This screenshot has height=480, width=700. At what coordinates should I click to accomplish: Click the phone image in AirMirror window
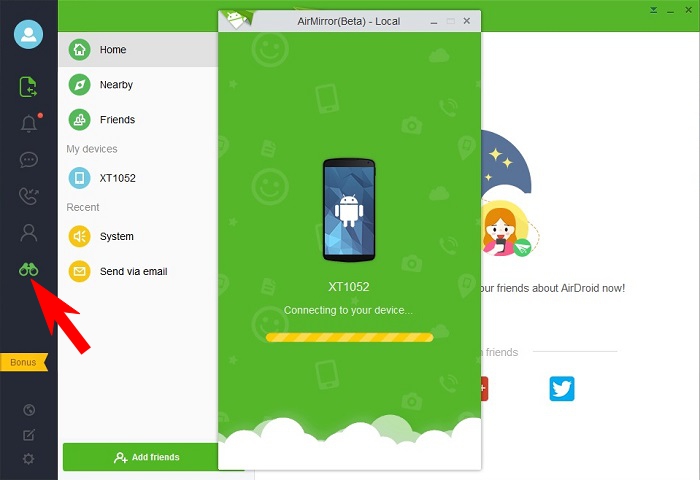click(x=349, y=209)
